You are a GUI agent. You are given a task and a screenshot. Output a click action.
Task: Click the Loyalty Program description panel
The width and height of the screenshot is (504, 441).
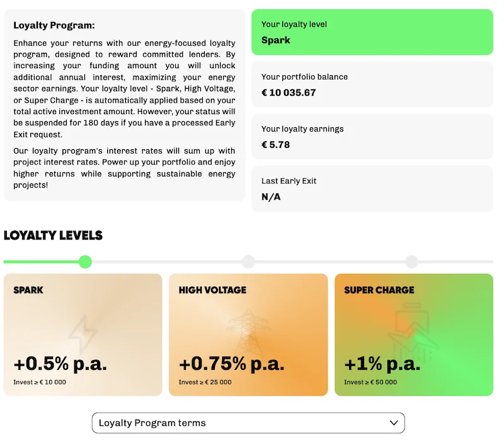click(124, 106)
